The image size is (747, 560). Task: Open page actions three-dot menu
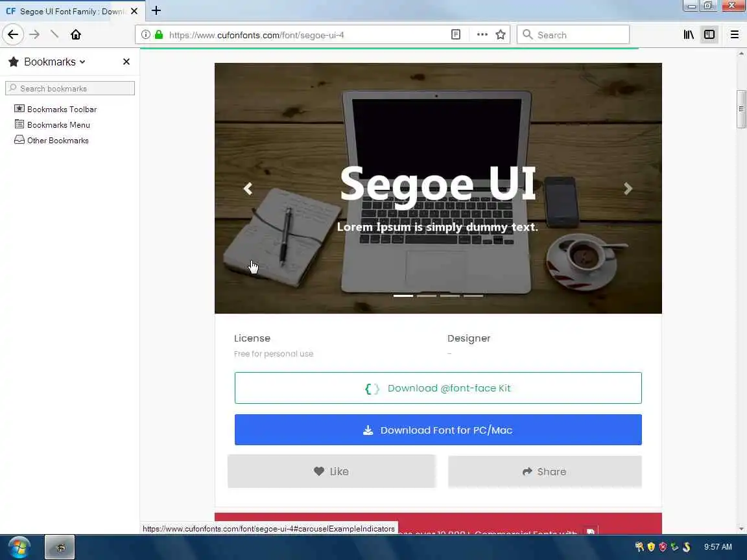tap(482, 34)
